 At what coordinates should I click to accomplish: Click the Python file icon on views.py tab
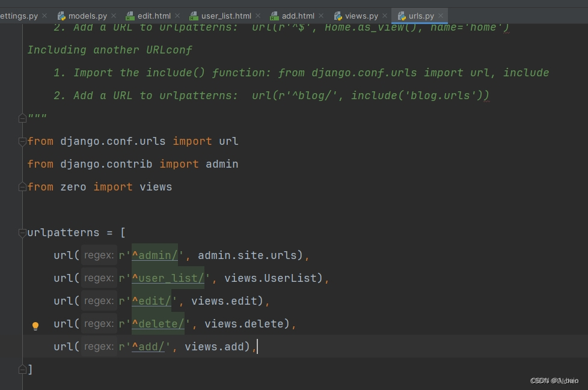pyautogui.click(x=337, y=16)
